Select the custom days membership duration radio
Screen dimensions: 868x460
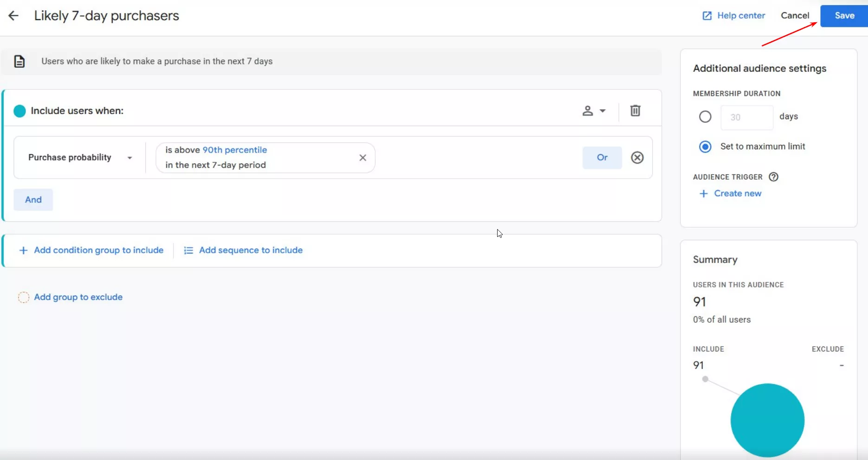[705, 117]
